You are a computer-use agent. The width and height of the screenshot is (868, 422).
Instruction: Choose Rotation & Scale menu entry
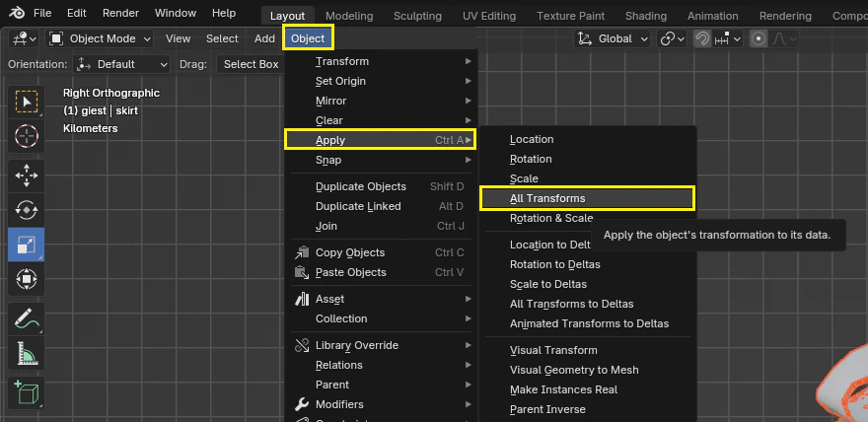tap(550, 218)
